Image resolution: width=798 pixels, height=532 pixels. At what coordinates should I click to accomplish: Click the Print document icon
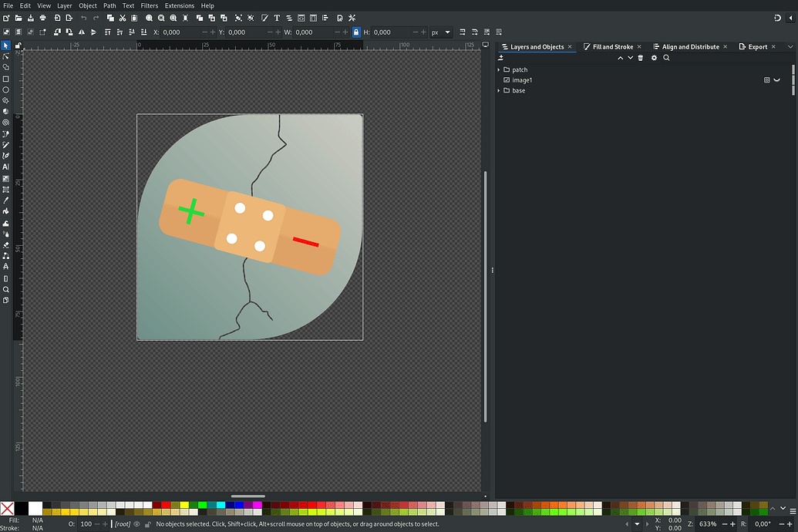(43, 18)
